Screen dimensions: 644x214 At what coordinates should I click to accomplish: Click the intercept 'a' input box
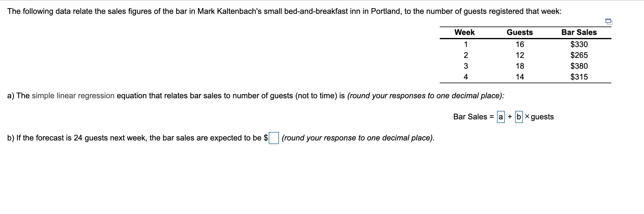pos(501,117)
